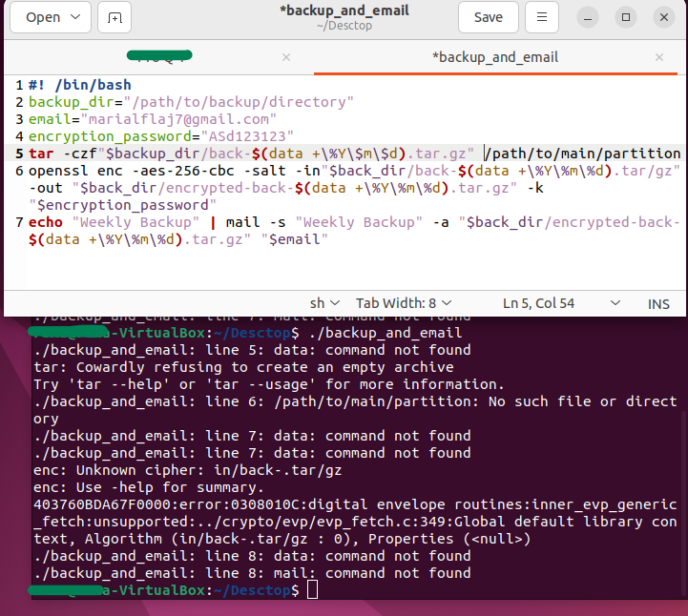Close the *backup_and_email tab

[659, 57]
